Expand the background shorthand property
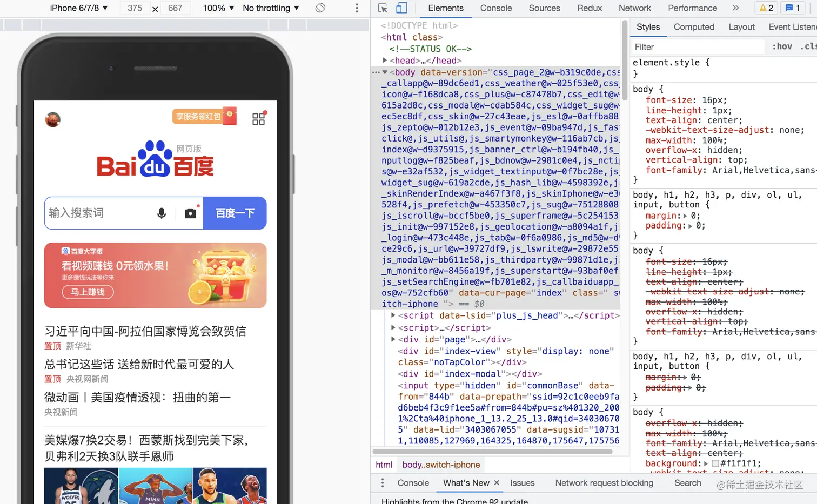817x504 pixels. click(706, 463)
